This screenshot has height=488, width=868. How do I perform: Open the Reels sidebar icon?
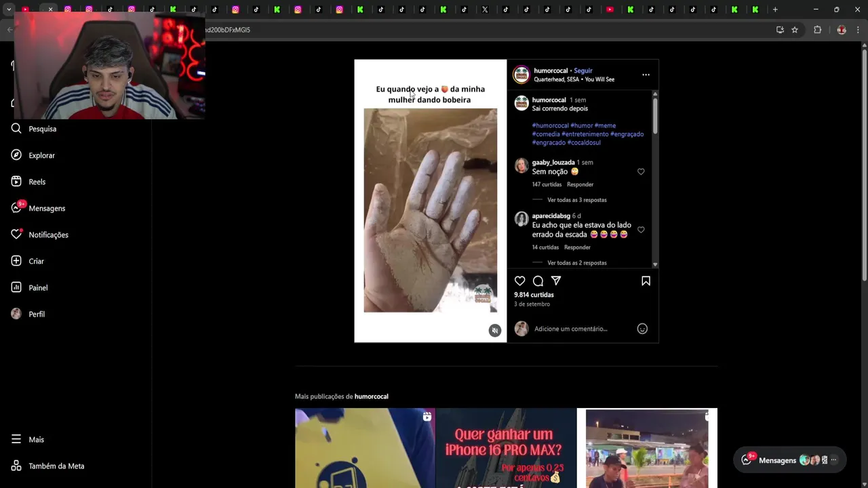16,182
